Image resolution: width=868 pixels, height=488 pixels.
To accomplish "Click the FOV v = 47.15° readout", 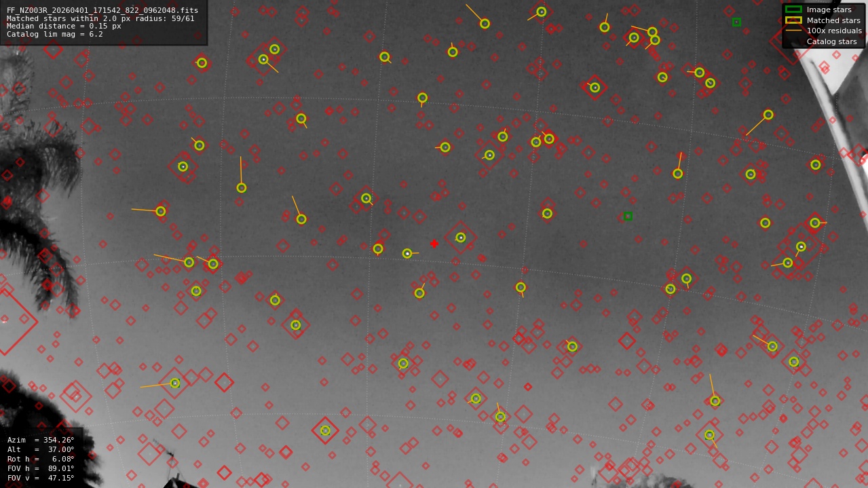I will (41, 478).
